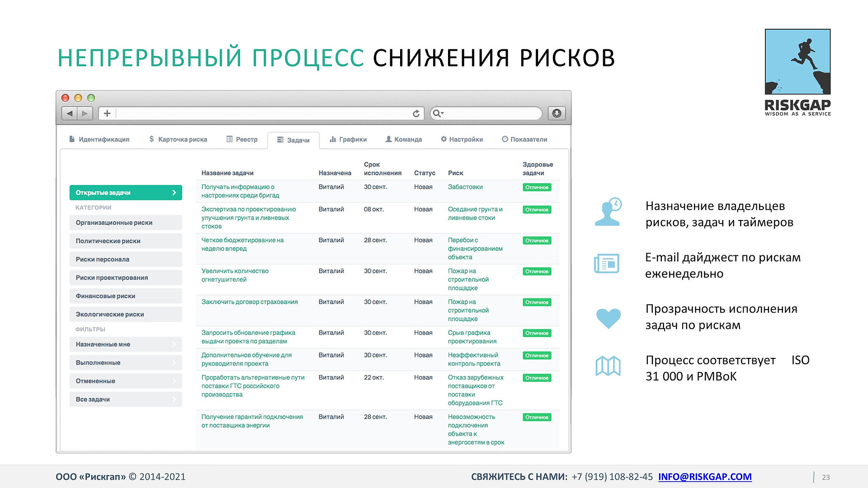Open task Заключить договор страхования
Screen dimensions: 868x488
[x=250, y=302]
